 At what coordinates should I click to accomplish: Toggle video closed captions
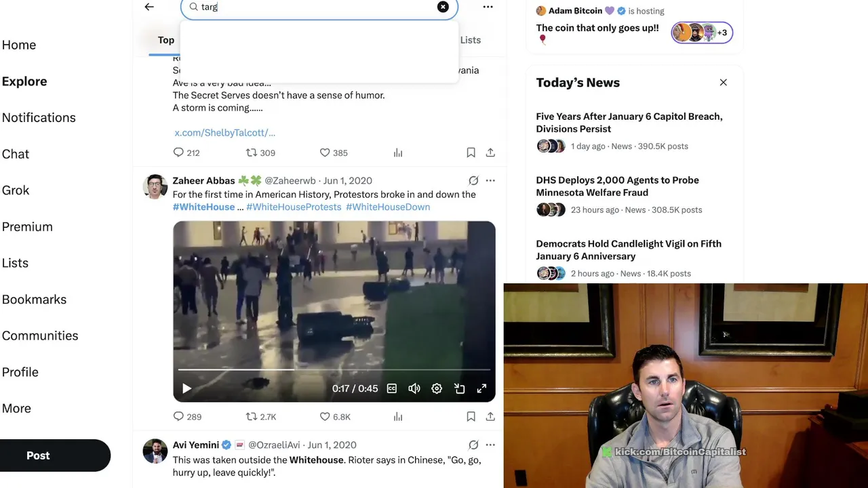[x=392, y=388]
